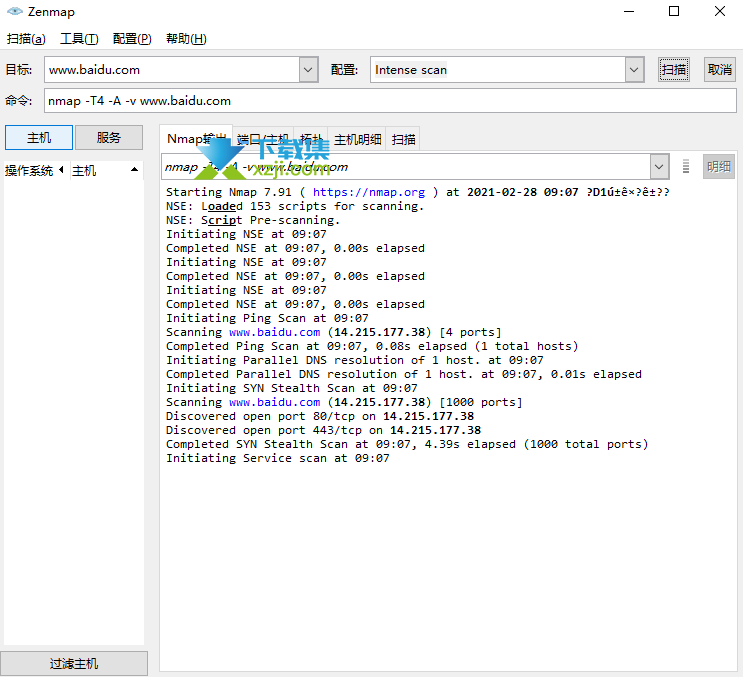Switch to the Nmap输出 tab
Viewport: 743px width, 677px height.
pyautogui.click(x=196, y=139)
